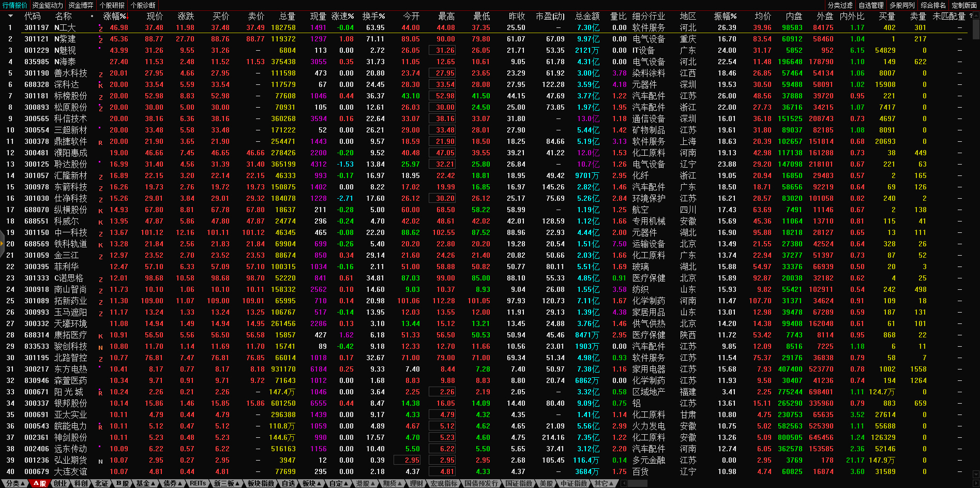This screenshot has height=488, width=980.
Task: Click the 分类过滤 button
Action: [x=840, y=5]
